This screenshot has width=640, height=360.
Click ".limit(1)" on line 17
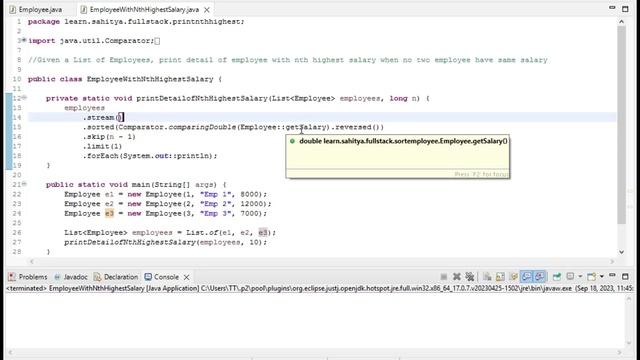point(102,146)
